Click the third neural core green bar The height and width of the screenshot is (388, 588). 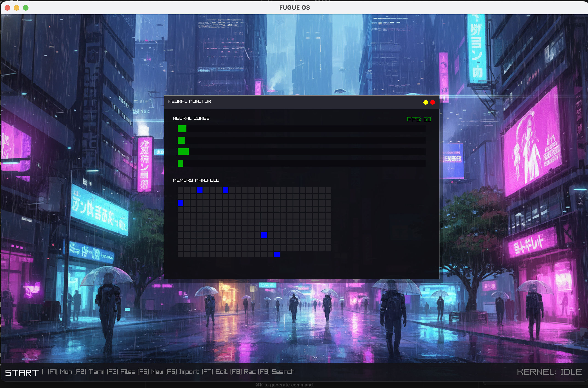pyautogui.click(x=183, y=152)
